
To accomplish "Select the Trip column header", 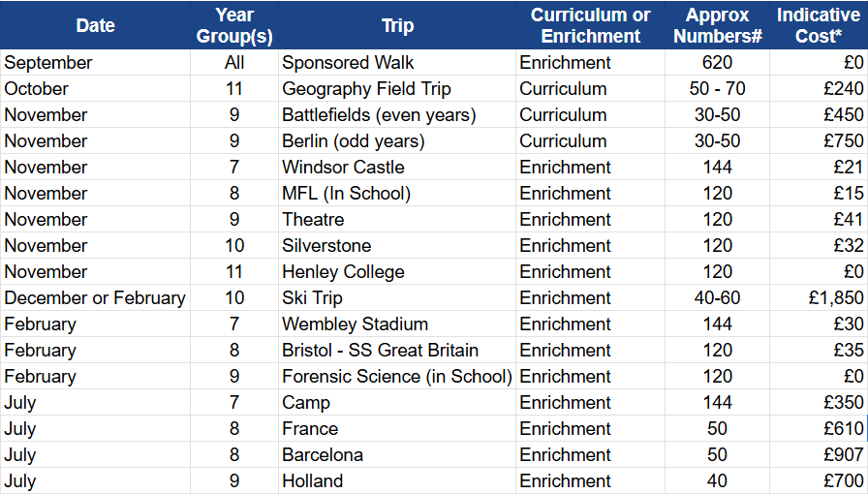I will (x=397, y=25).
